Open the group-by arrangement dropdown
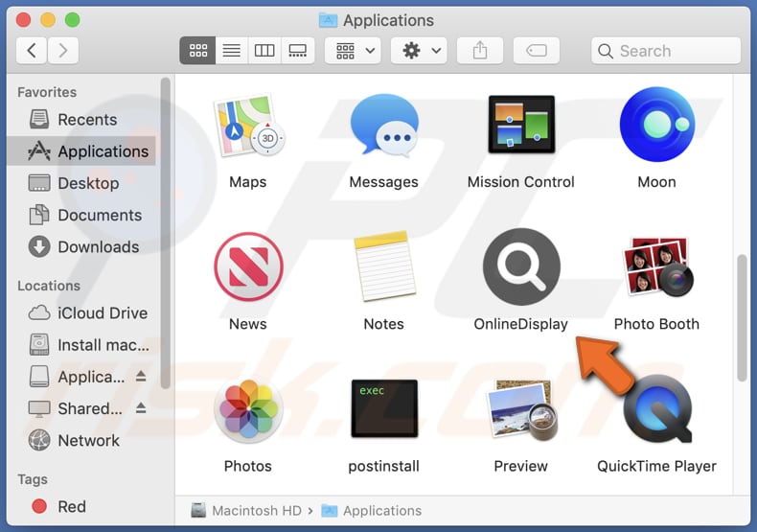Screen dimensions: 757x532 (x=353, y=51)
